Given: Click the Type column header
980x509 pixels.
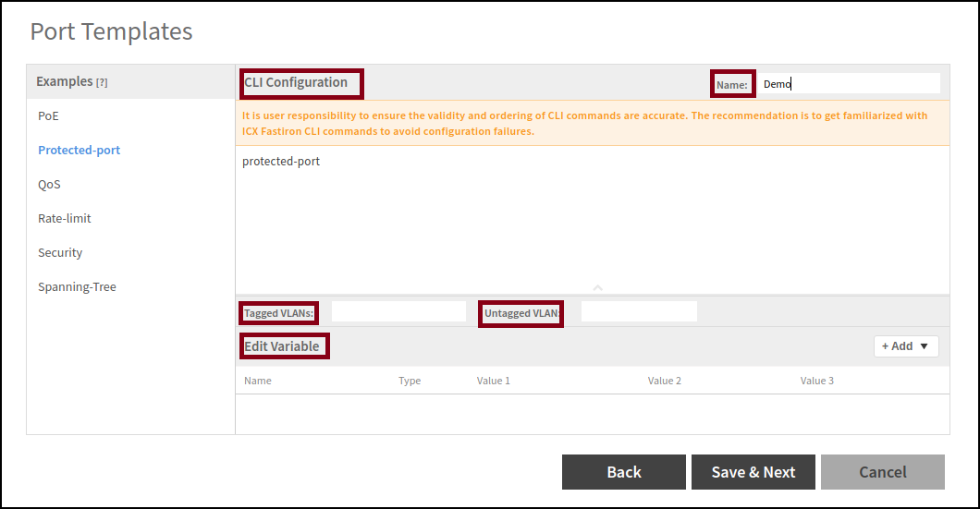Looking at the screenshot, I should tap(410, 381).
